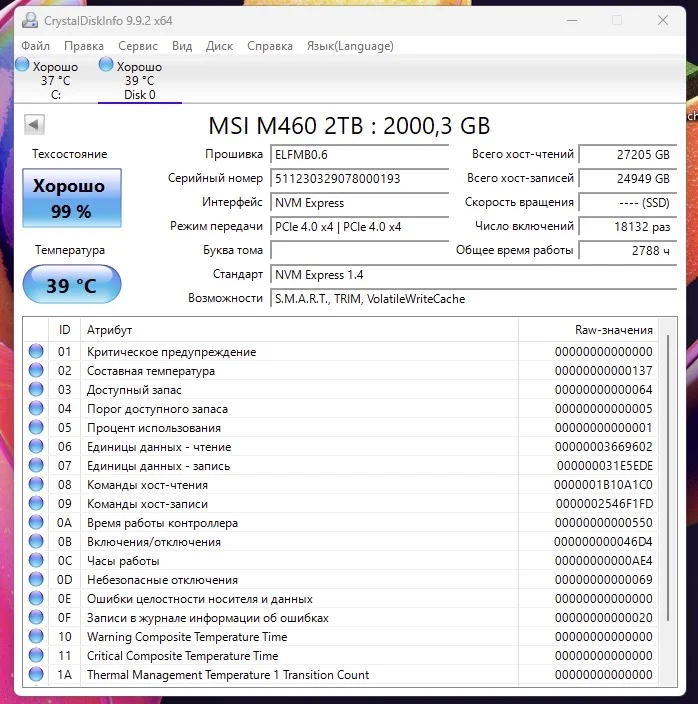Viewport: 698px width, 704px height.
Task: Click status orb for Процент использования row
Action: 36,427
